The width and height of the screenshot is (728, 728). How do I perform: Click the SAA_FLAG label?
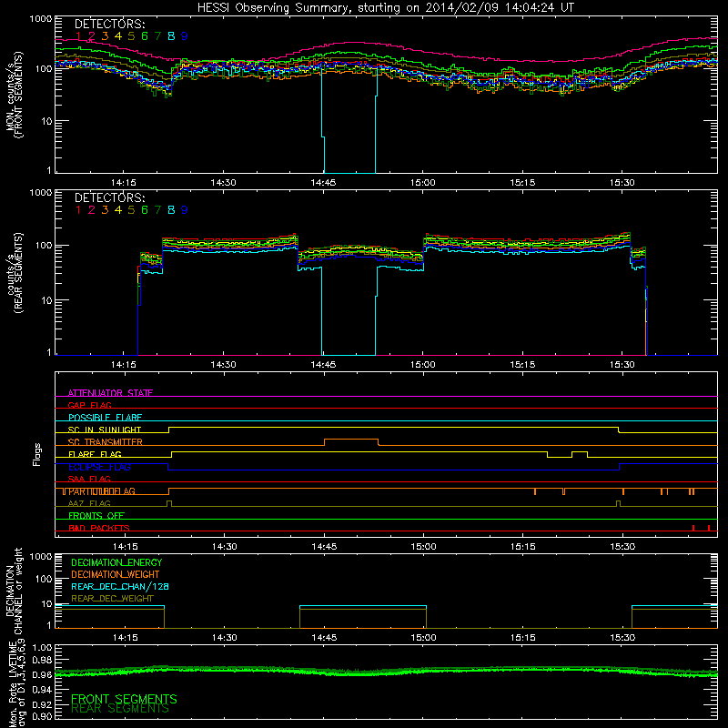89,479
